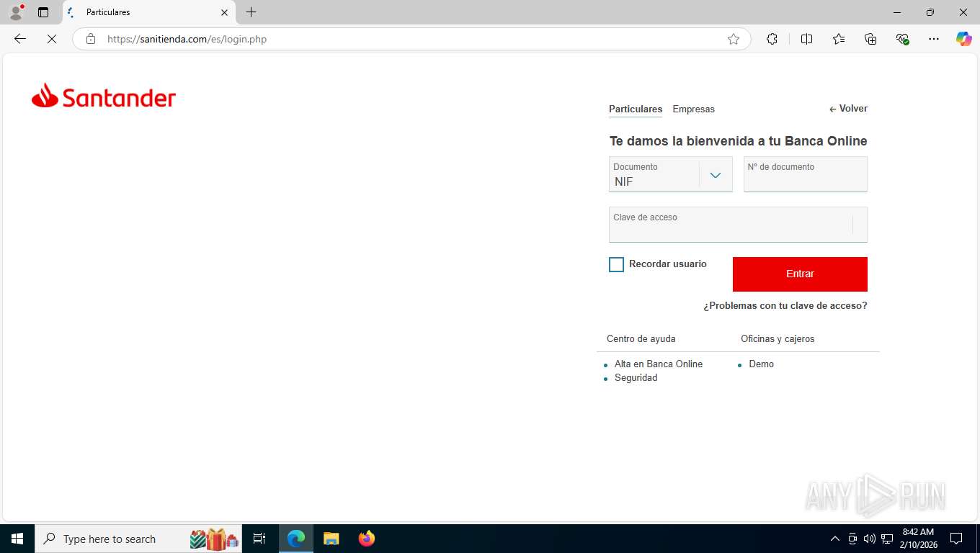Open Task View on taskbar
This screenshot has height=553, width=980.
point(259,539)
